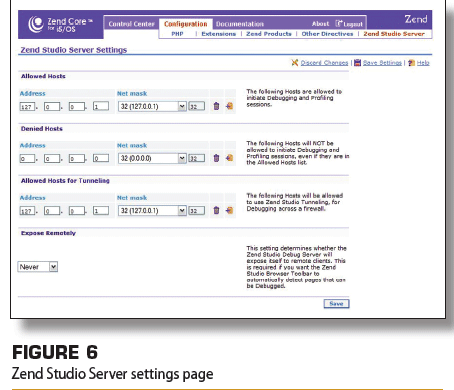Click the Help book icon
Screen dimensions: 454x390
click(412, 63)
